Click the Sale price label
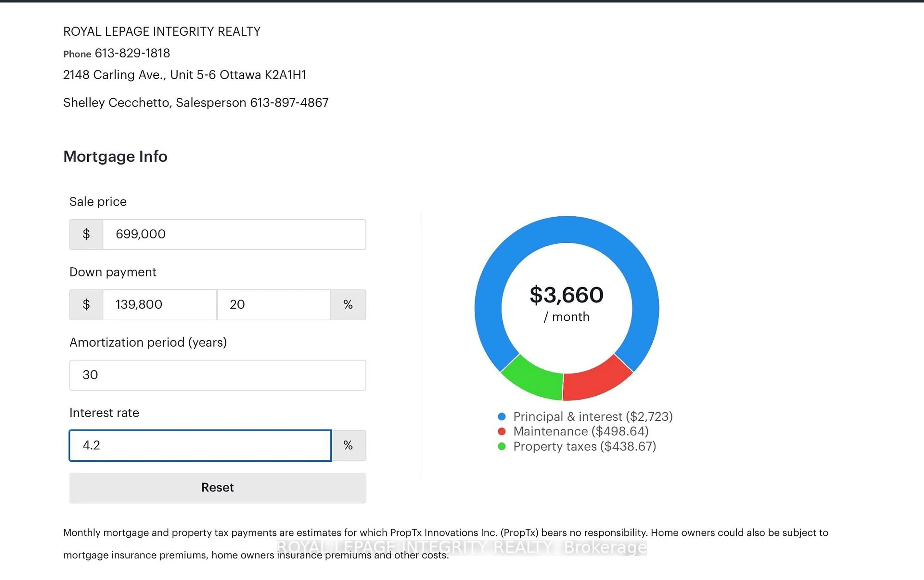 (98, 202)
